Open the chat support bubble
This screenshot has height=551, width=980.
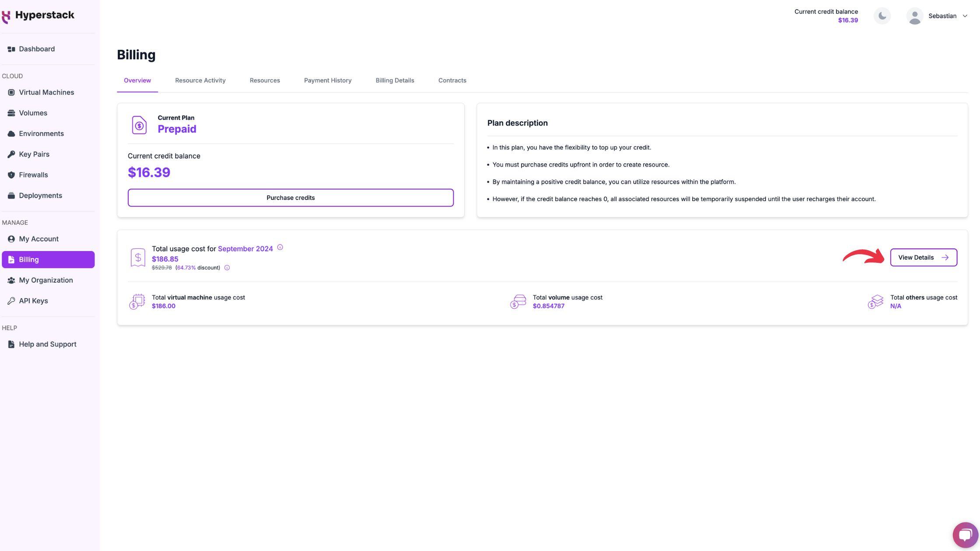pyautogui.click(x=965, y=535)
